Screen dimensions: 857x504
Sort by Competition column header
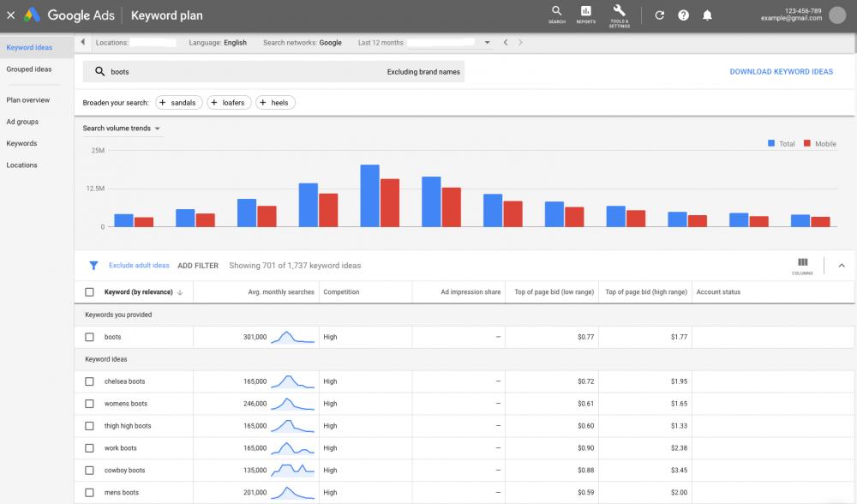[x=341, y=292]
